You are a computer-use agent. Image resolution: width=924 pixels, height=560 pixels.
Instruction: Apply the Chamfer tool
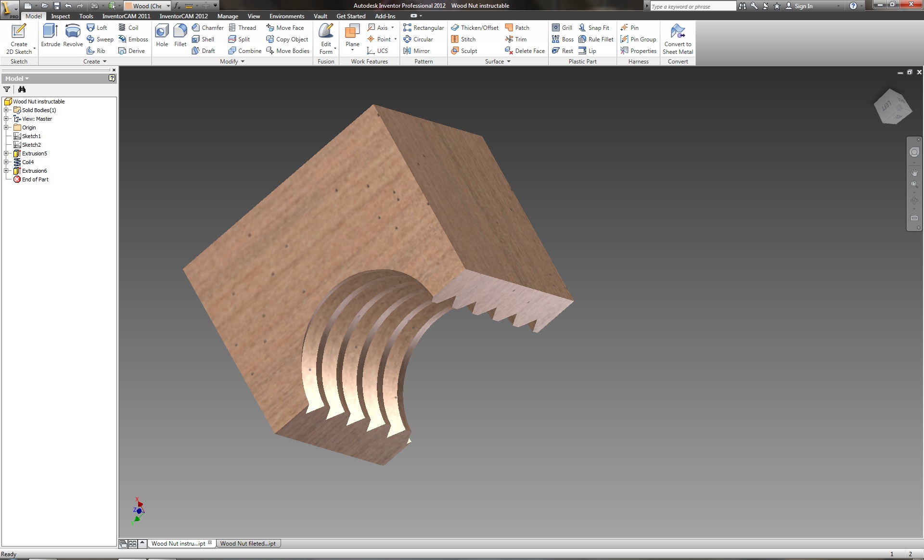(x=208, y=27)
